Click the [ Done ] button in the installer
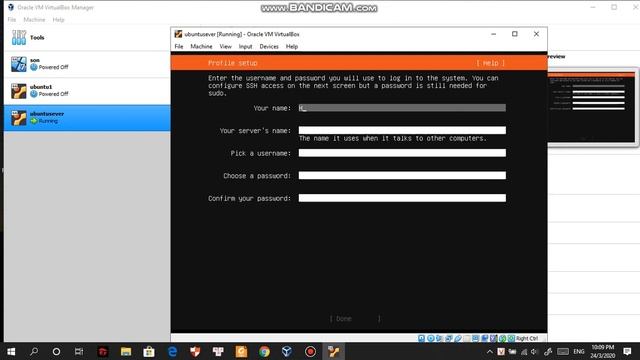This screenshot has width=640, height=360. pos(355,318)
